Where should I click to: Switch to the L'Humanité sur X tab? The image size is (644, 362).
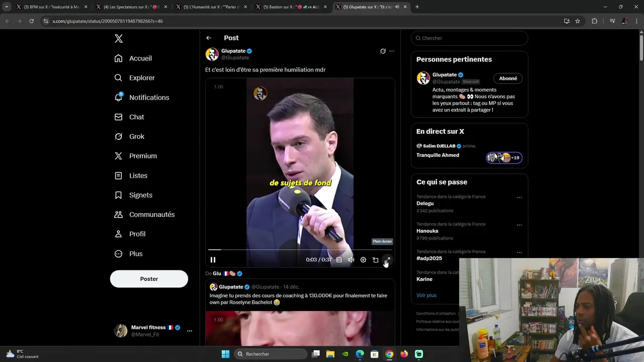(x=211, y=7)
